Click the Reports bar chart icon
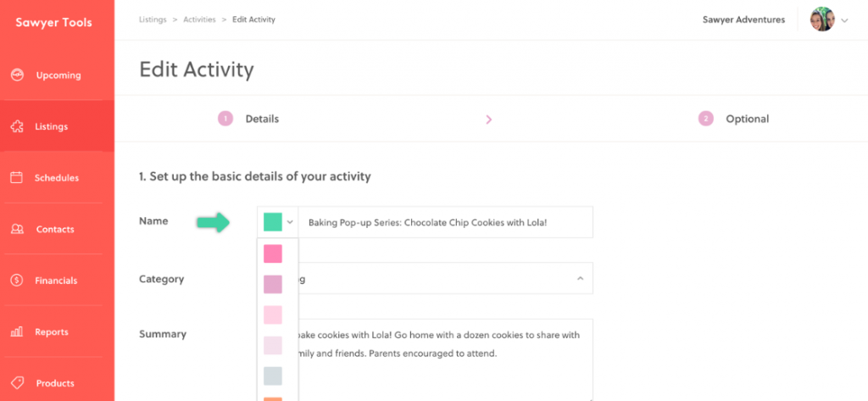The image size is (868, 401). coord(17,332)
